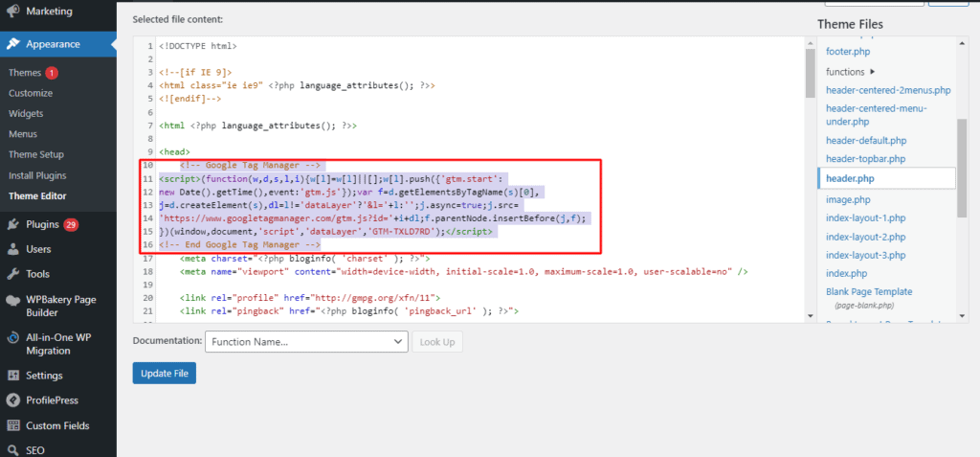Go to the Themes submenu
Screen dimensions: 980x457
point(25,73)
